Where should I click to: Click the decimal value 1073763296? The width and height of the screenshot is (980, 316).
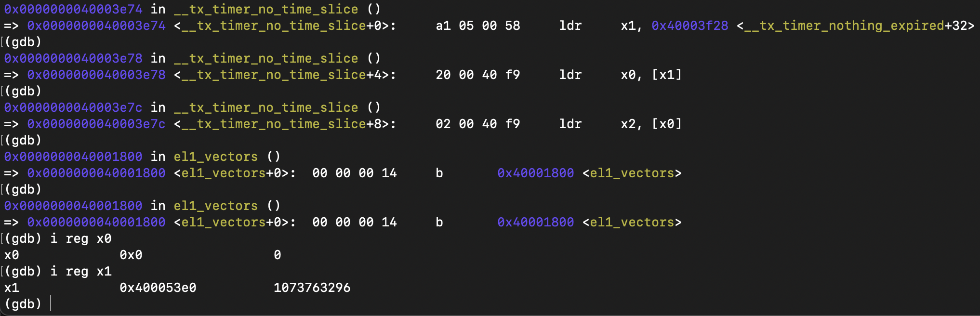[312, 288]
